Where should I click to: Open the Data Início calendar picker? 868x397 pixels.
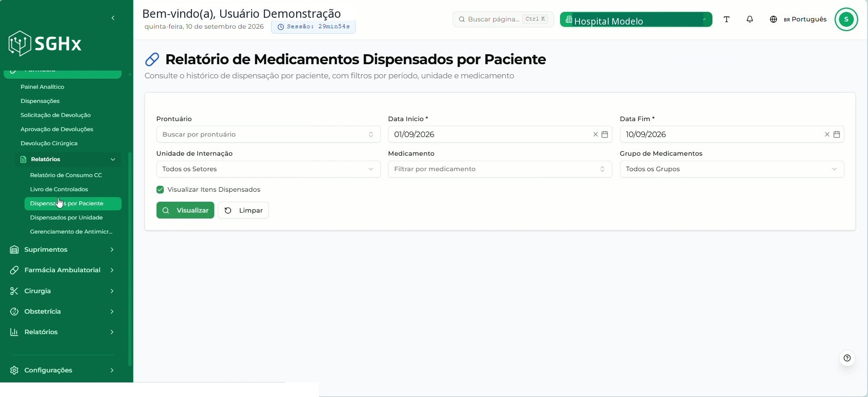click(605, 134)
